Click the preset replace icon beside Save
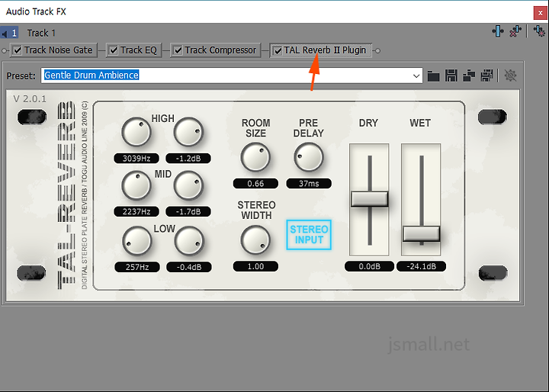Viewport: 549px width, 392px height. [469, 76]
